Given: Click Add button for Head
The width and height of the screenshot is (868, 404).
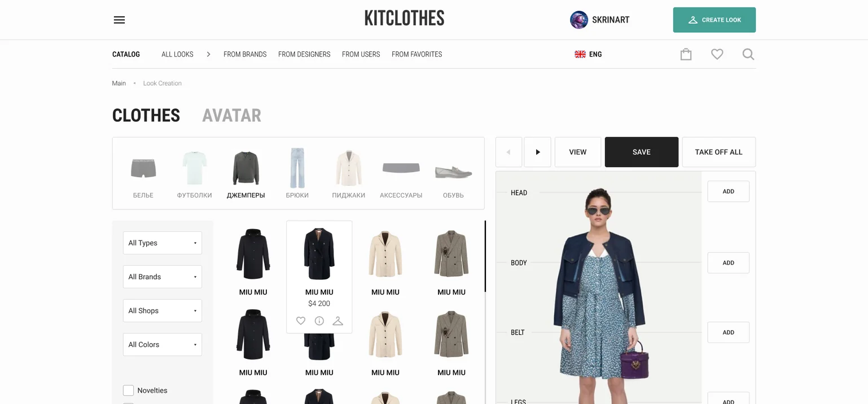Looking at the screenshot, I should (x=729, y=191).
